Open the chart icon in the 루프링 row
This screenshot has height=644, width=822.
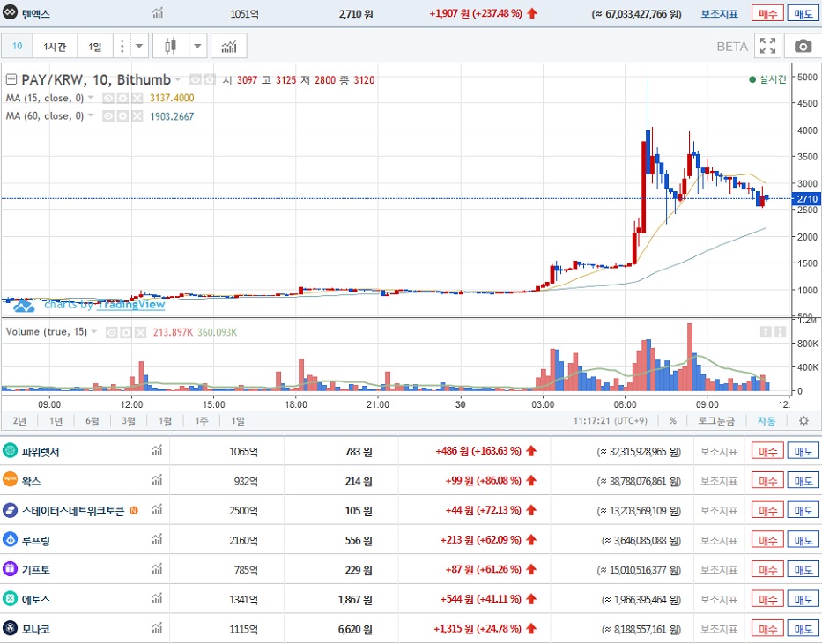click(157, 539)
